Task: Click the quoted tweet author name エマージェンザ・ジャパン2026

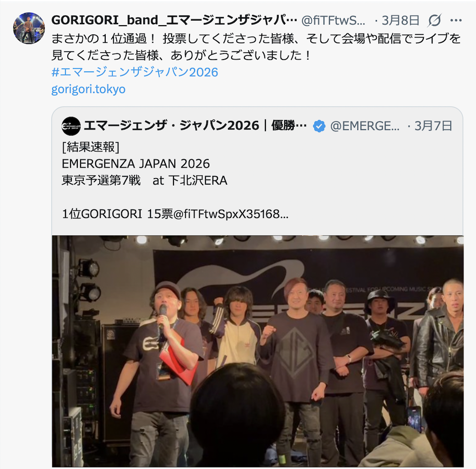Action: coord(195,126)
